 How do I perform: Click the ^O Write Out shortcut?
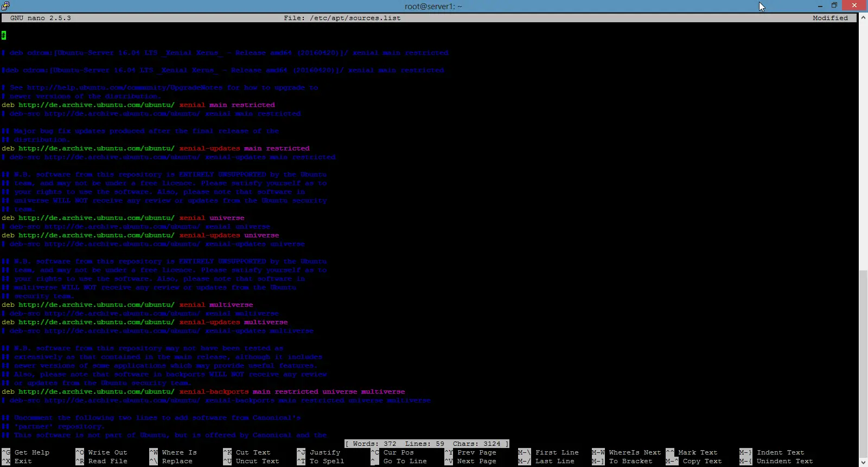pyautogui.click(x=101, y=452)
